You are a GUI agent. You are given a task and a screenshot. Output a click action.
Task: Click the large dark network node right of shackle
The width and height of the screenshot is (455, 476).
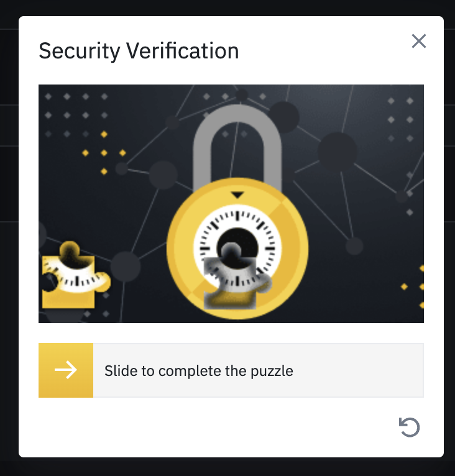(338, 151)
